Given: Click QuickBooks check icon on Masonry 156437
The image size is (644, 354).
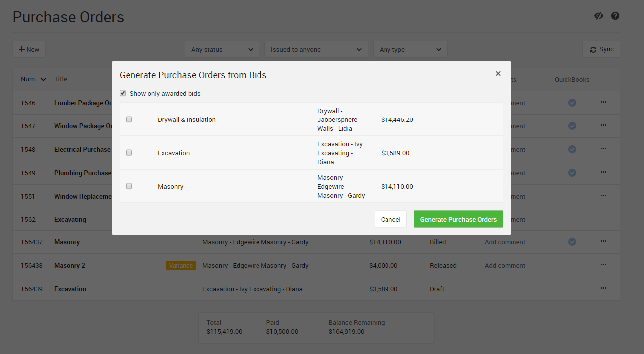Looking at the screenshot, I should pos(572,242).
